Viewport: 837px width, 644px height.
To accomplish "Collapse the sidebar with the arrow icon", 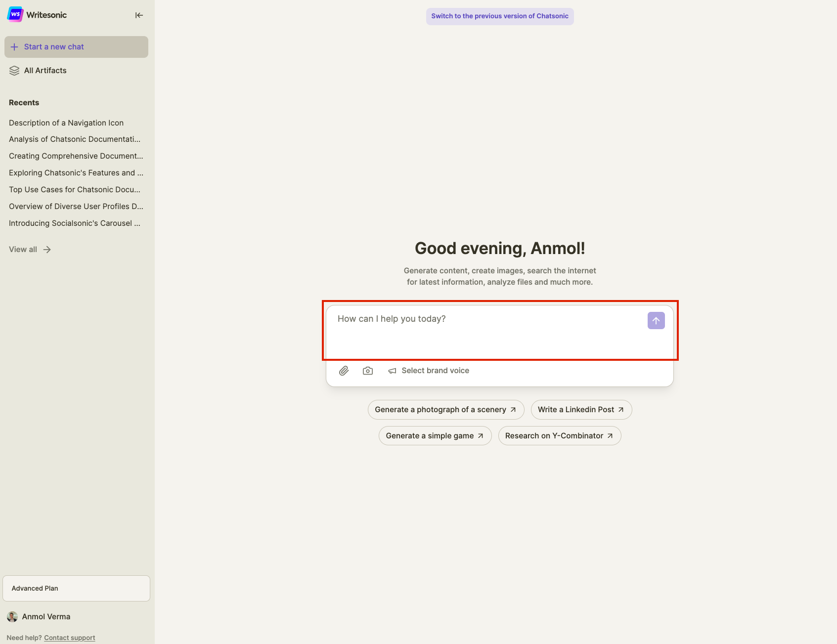I will click(139, 15).
